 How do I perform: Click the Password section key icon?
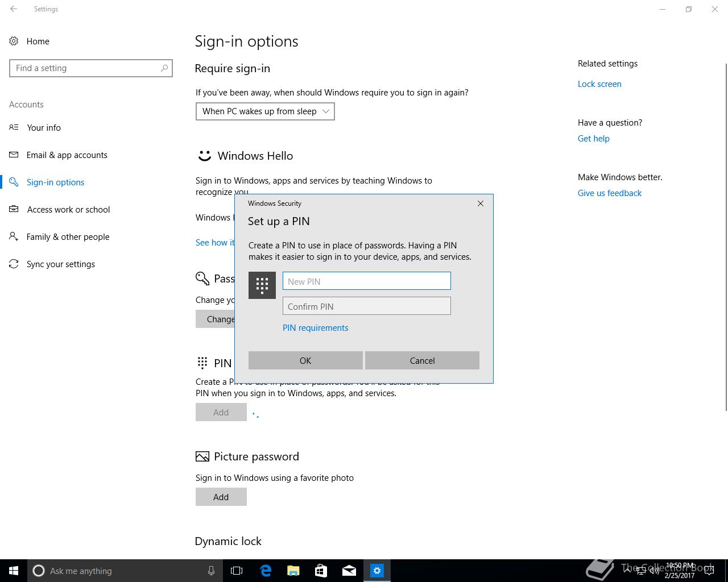[202, 278]
